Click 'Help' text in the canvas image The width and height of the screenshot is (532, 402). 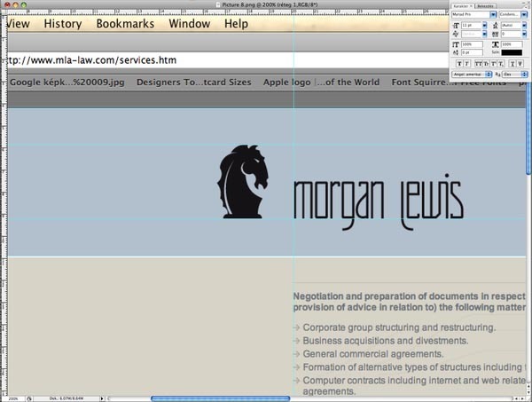(236, 24)
